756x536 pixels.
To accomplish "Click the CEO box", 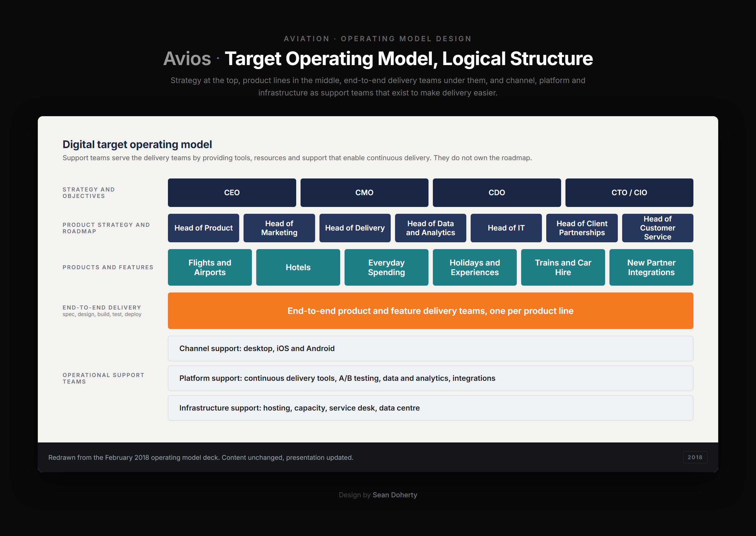I will [x=232, y=193].
